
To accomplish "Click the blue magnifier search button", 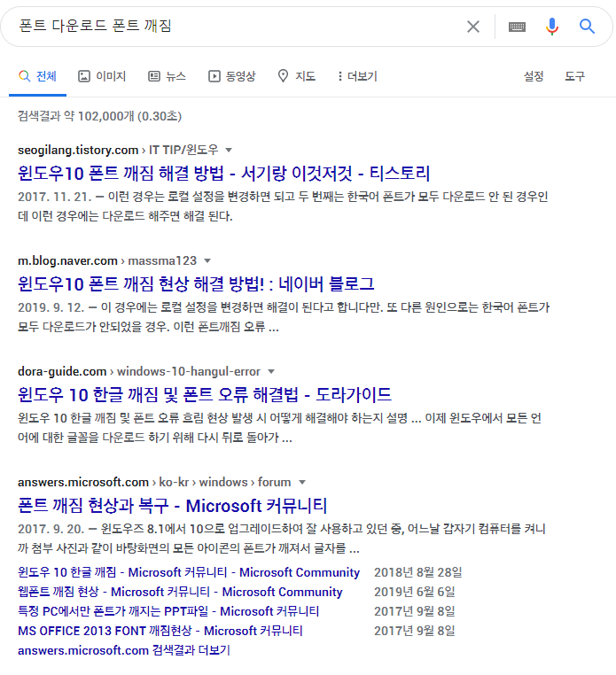I will tap(587, 27).
